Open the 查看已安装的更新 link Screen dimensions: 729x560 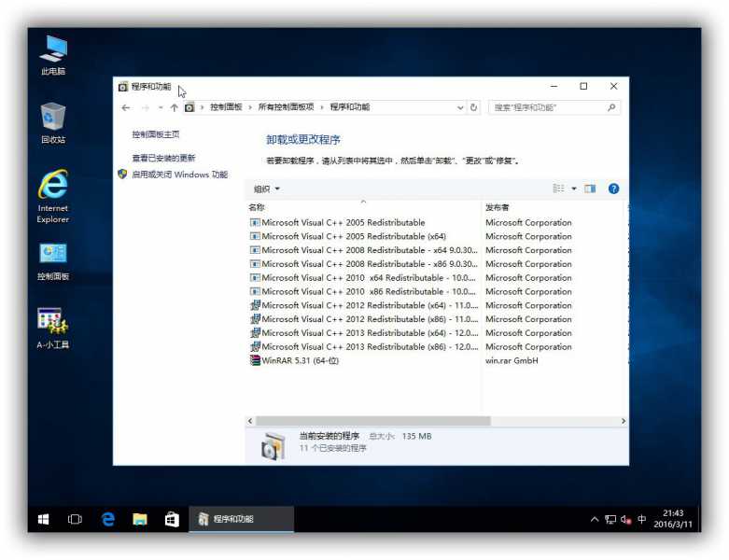click(163, 158)
